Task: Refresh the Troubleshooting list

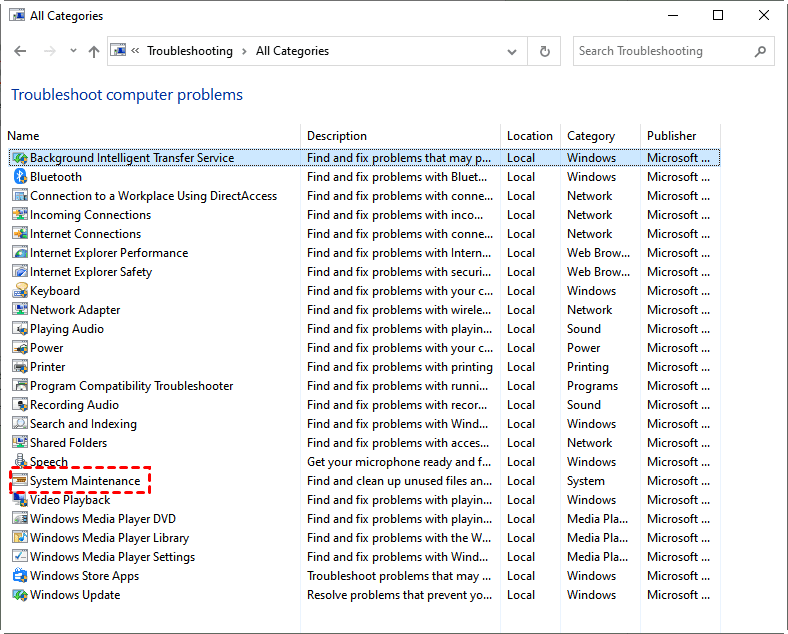Action: coord(544,51)
